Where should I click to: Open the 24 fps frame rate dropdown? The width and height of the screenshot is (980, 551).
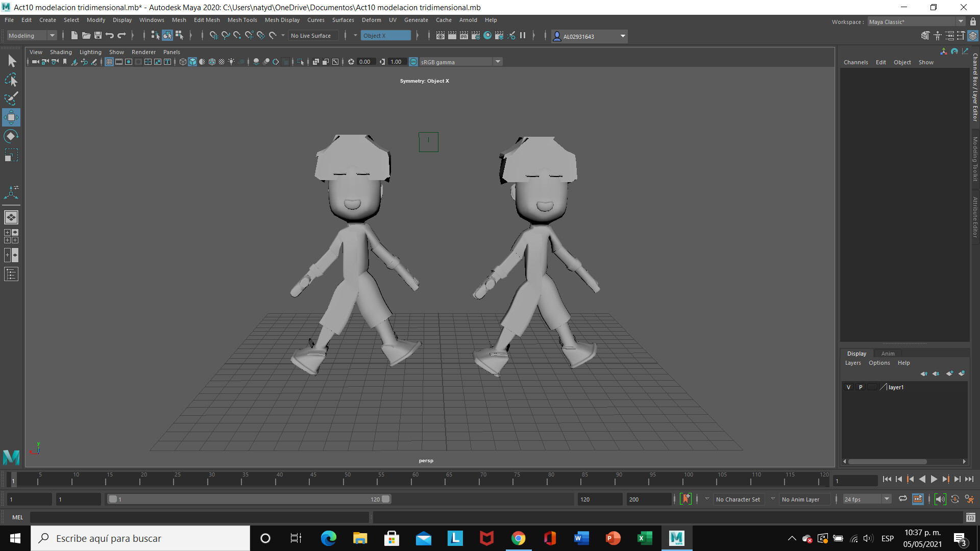click(x=887, y=499)
